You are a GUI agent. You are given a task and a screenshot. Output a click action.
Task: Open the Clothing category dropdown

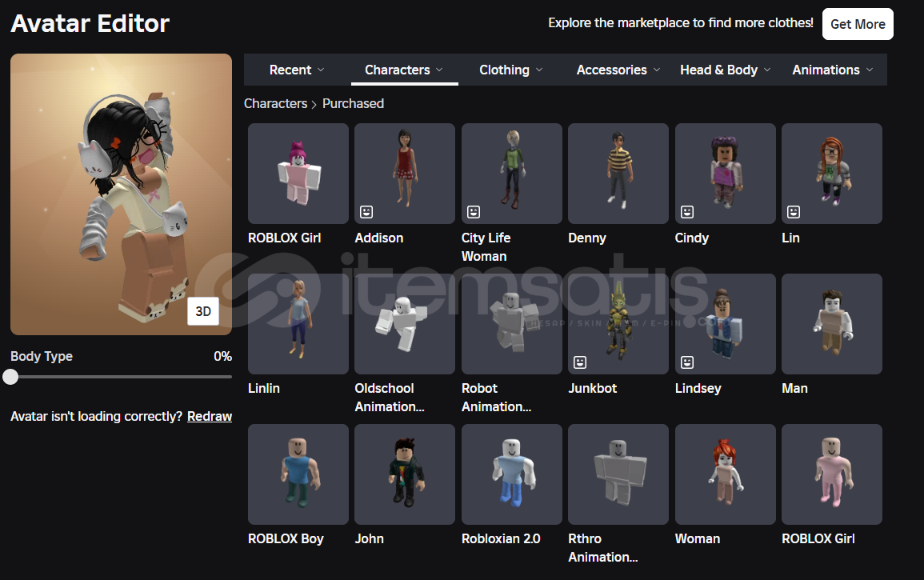pos(510,70)
